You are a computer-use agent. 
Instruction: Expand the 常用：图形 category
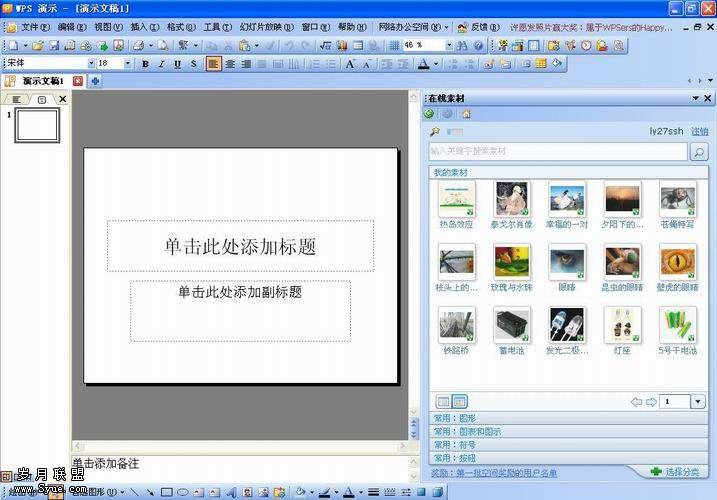coord(568,418)
